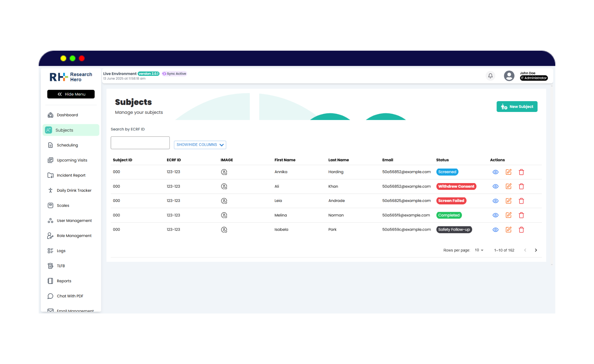Click email 50a565f9@example.com

coord(406,215)
